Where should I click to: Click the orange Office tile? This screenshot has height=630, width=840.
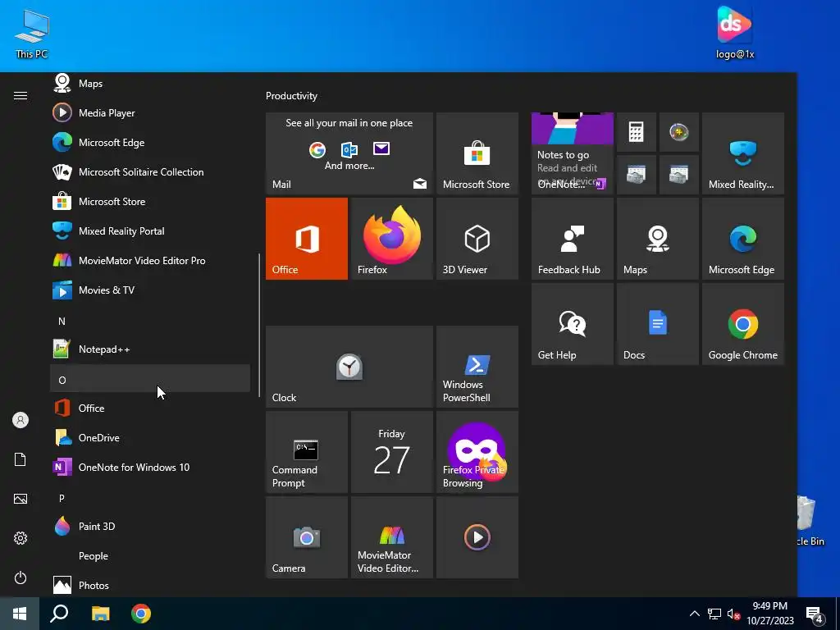[x=307, y=239]
